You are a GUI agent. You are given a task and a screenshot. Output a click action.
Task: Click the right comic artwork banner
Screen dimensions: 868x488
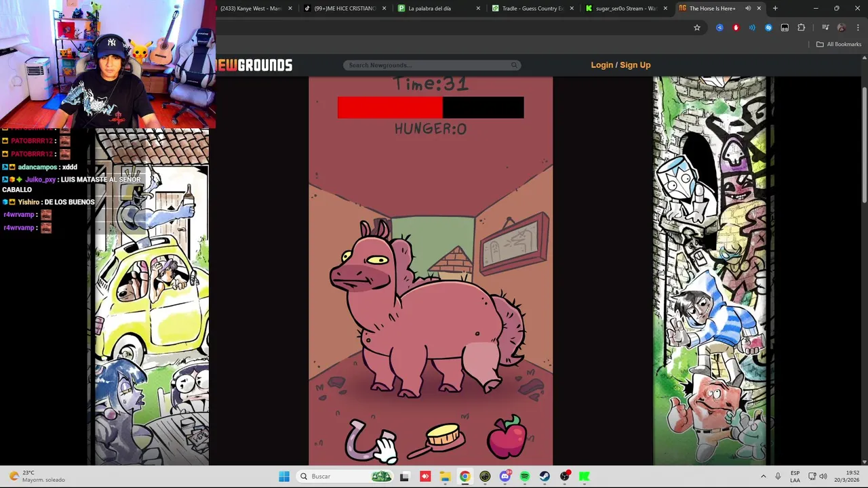pos(710,270)
